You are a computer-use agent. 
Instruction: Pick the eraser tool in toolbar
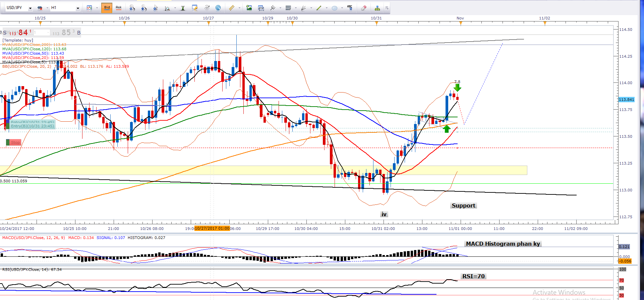[x=364, y=8]
